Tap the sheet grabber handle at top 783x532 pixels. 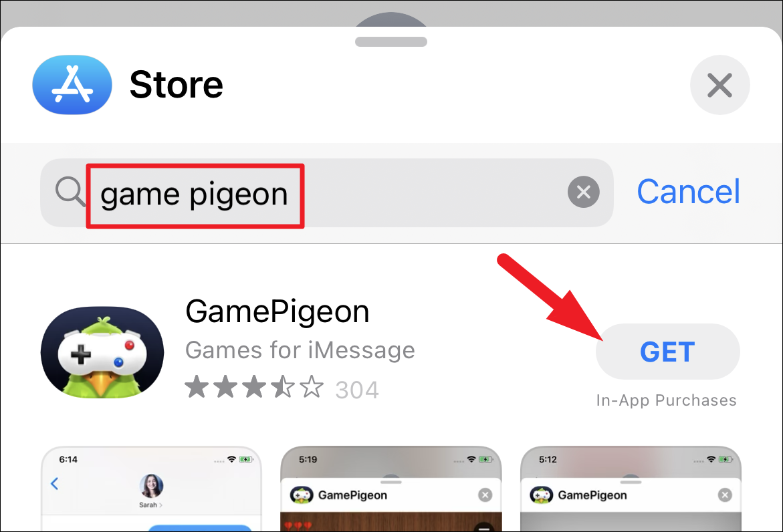[x=391, y=42]
